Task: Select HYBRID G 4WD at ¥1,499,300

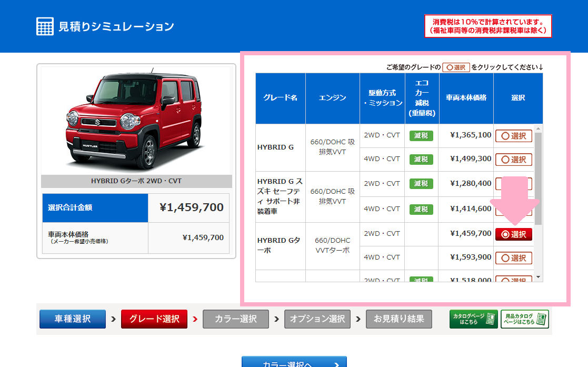Action: pos(514,160)
